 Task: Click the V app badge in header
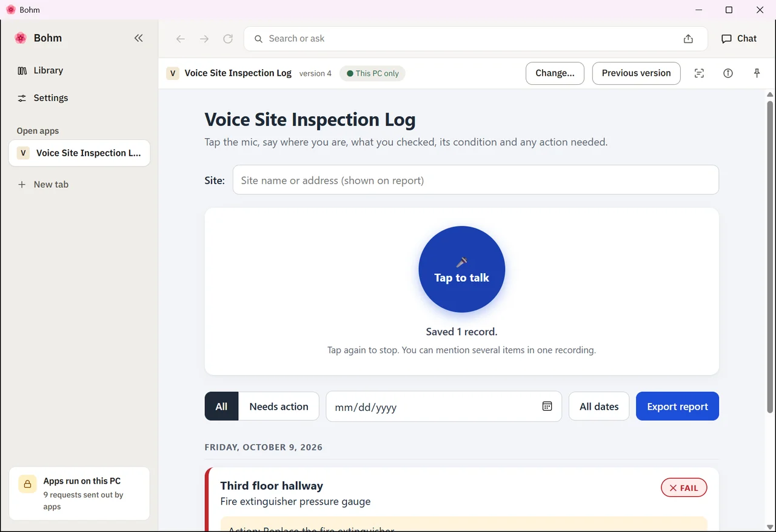pos(173,73)
